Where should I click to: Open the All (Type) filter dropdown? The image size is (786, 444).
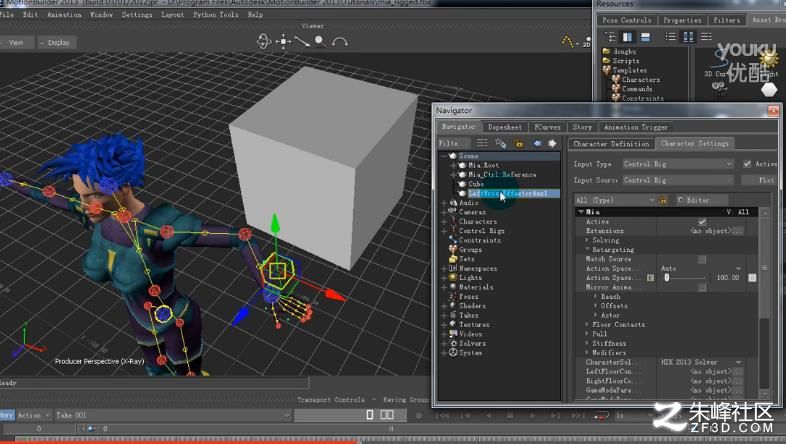[615, 200]
